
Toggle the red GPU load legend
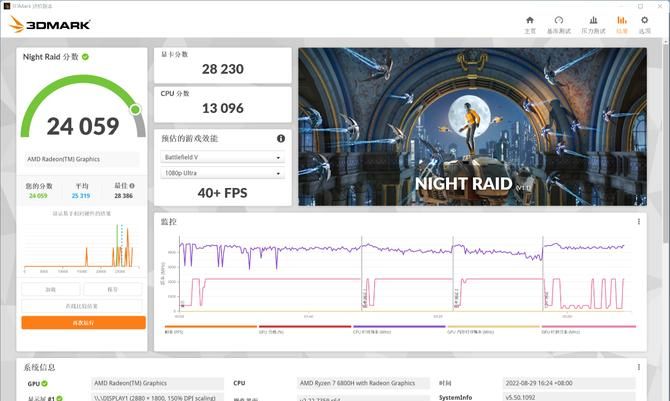pyautogui.click(x=305, y=329)
